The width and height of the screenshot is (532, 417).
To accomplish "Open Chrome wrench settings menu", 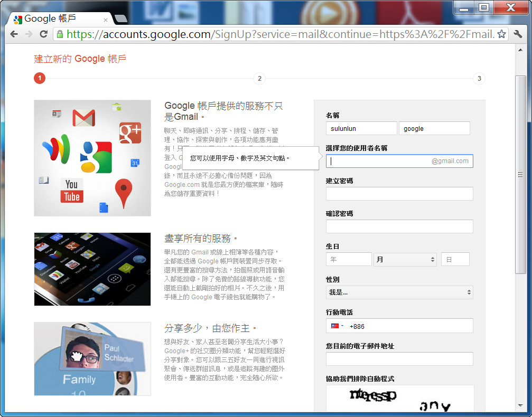I will tap(518, 34).
